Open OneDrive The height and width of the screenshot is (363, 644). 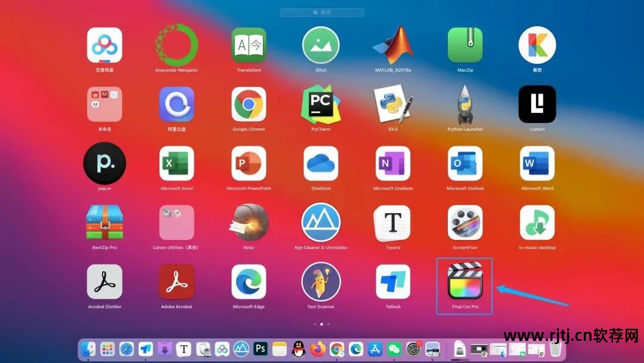tap(321, 164)
